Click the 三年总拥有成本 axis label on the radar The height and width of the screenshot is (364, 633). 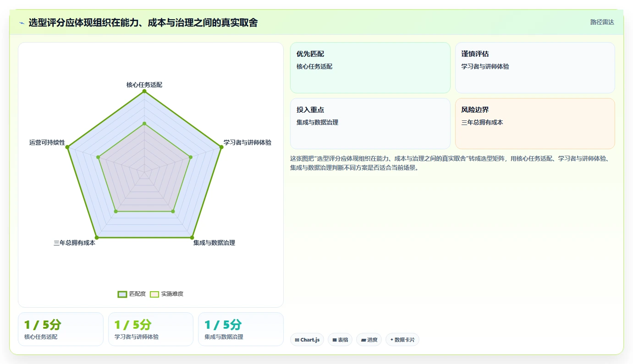tap(74, 243)
